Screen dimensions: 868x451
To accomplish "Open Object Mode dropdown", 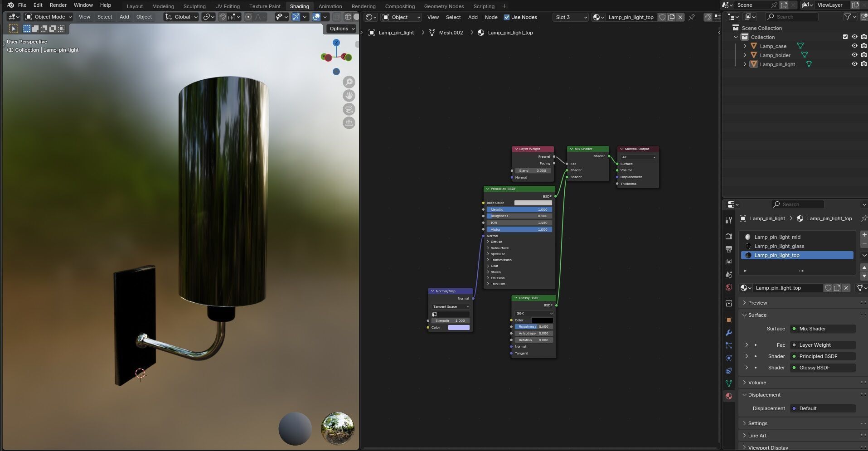I will (x=48, y=17).
